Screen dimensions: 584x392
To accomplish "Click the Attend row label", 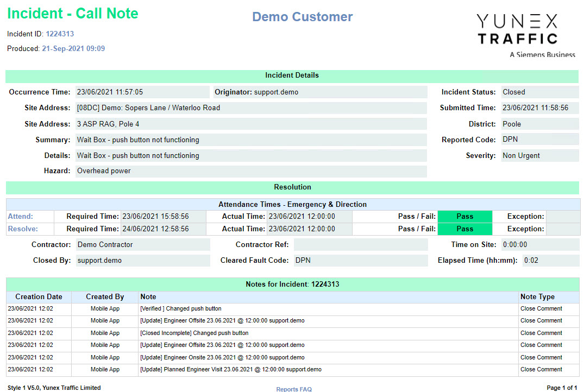I will tap(21, 216).
